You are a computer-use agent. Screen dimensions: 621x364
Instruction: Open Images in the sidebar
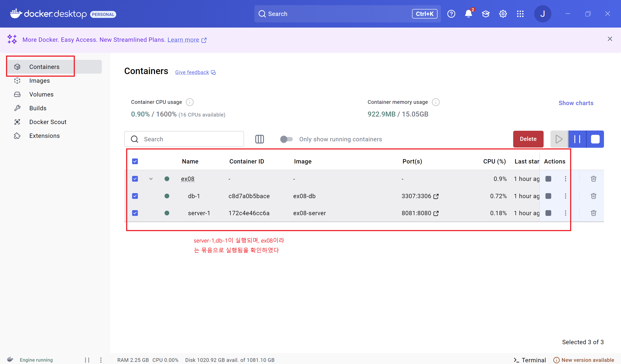(x=39, y=81)
